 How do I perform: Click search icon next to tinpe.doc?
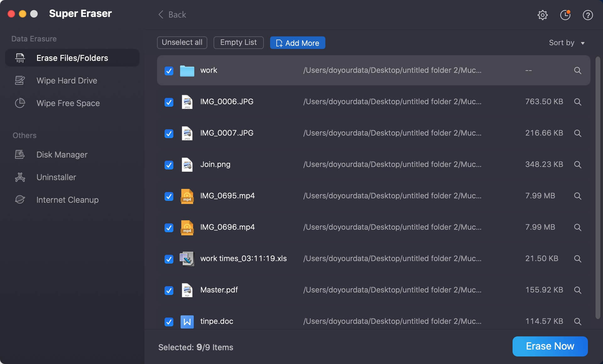coord(577,321)
